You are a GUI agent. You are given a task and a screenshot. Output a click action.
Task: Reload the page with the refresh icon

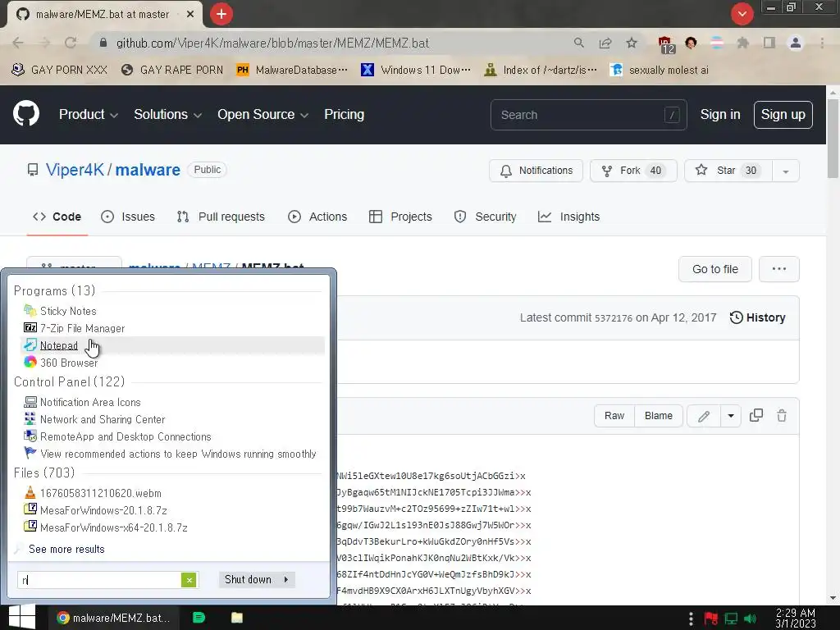click(71, 43)
